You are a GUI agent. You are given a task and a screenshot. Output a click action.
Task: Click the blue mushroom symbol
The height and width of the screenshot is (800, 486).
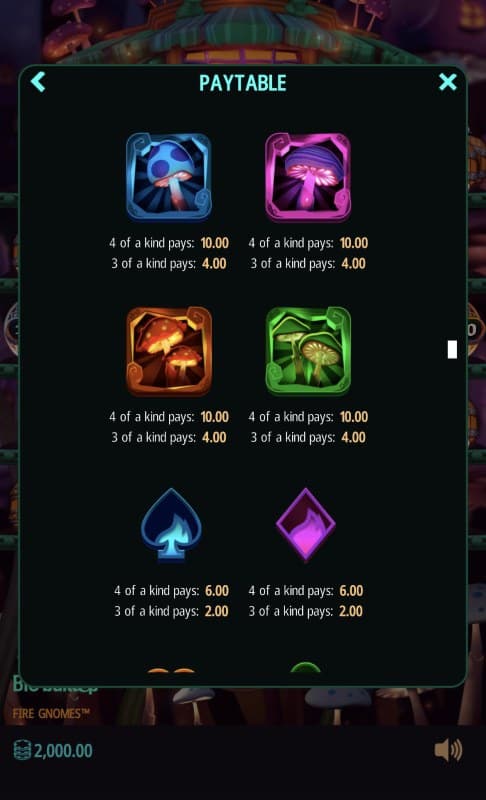[169, 177]
